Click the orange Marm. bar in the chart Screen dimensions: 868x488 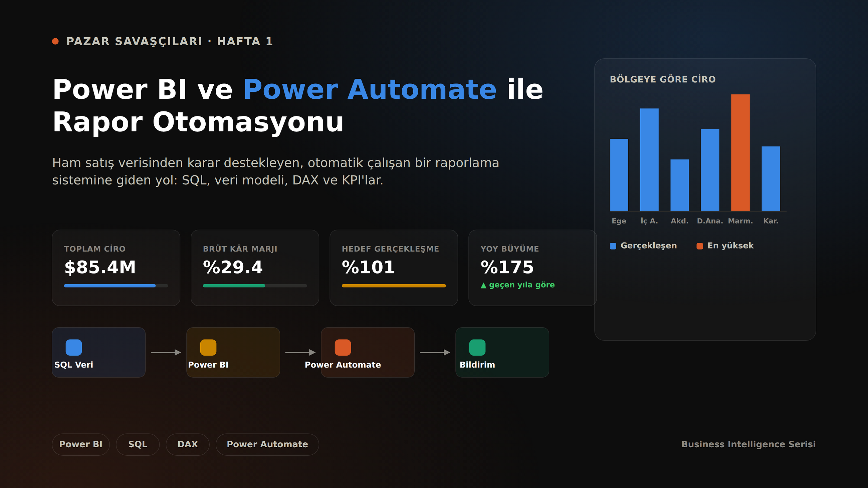point(740,153)
